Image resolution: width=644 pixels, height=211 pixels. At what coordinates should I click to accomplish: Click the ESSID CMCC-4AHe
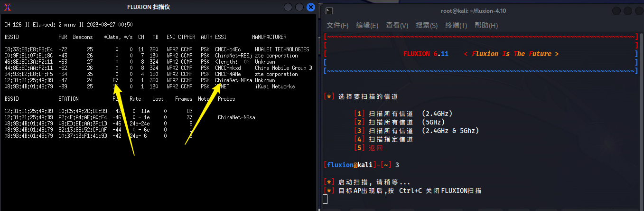228,74
